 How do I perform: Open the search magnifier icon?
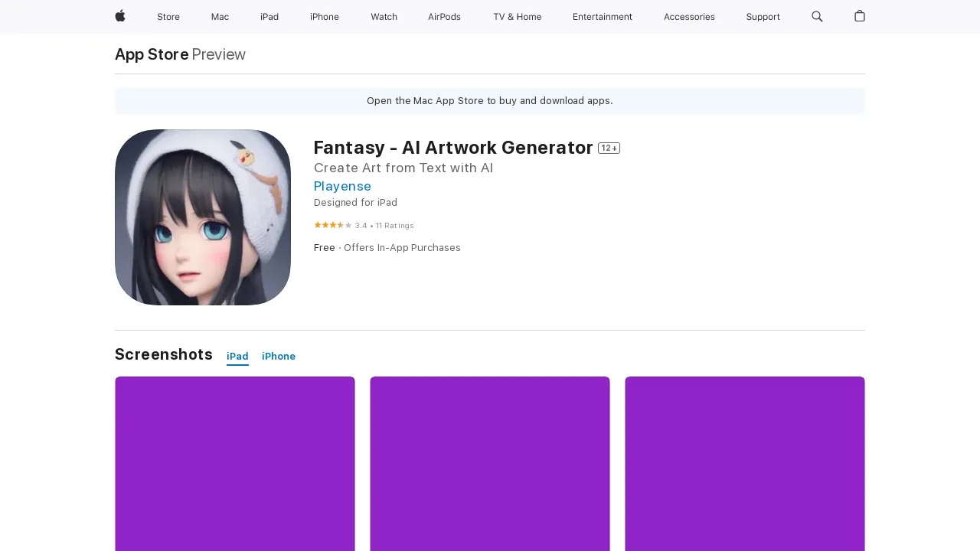tap(817, 16)
